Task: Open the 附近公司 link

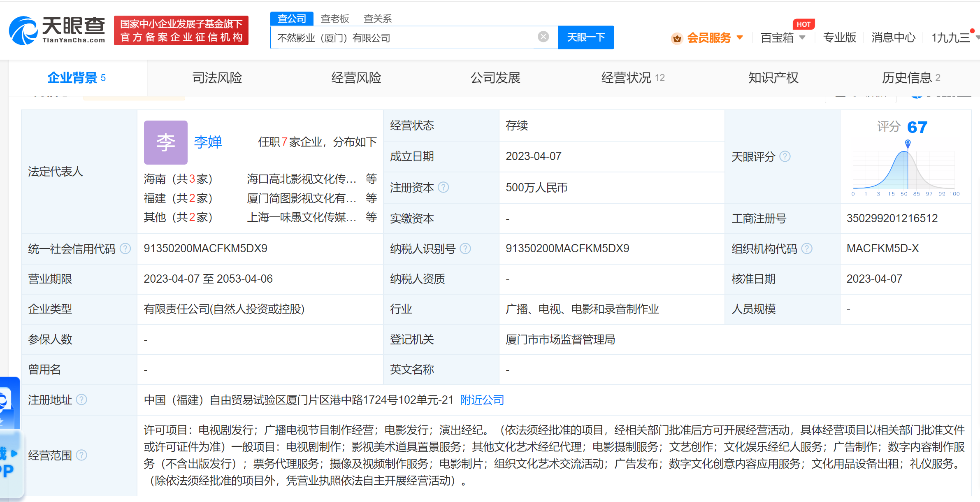Action: point(481,400)
